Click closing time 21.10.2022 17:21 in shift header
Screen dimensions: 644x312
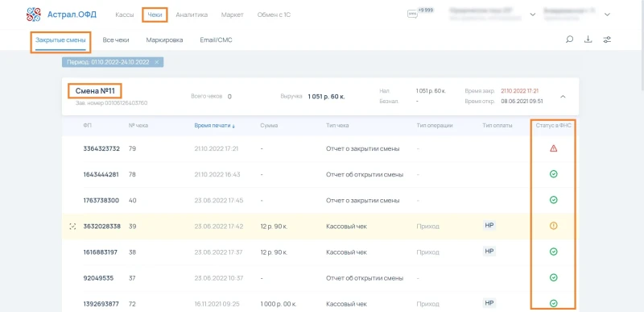pos(519,91)
